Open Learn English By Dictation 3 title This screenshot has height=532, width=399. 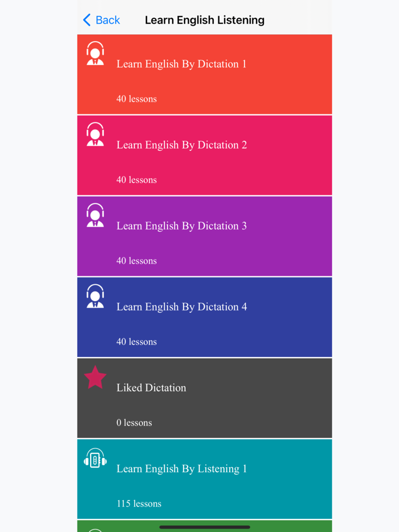[182, 226]
